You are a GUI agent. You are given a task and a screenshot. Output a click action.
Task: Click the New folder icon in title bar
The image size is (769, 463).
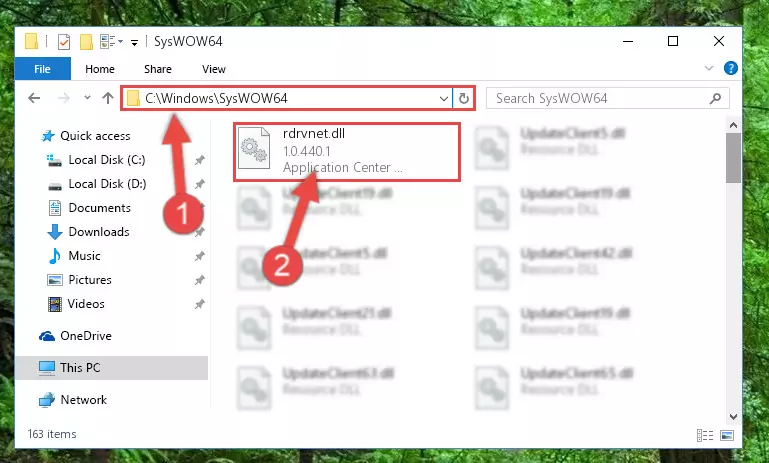tap(86, 42)
